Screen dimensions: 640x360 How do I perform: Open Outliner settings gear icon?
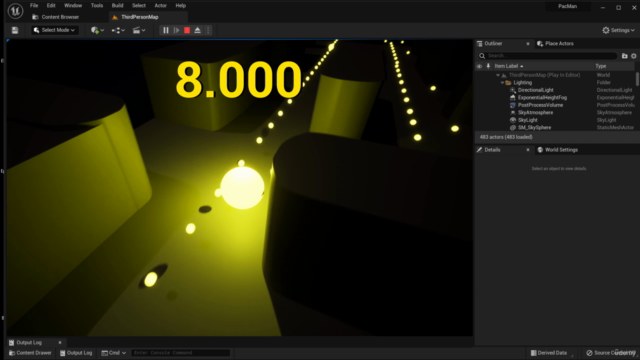[x=634, y=56]
